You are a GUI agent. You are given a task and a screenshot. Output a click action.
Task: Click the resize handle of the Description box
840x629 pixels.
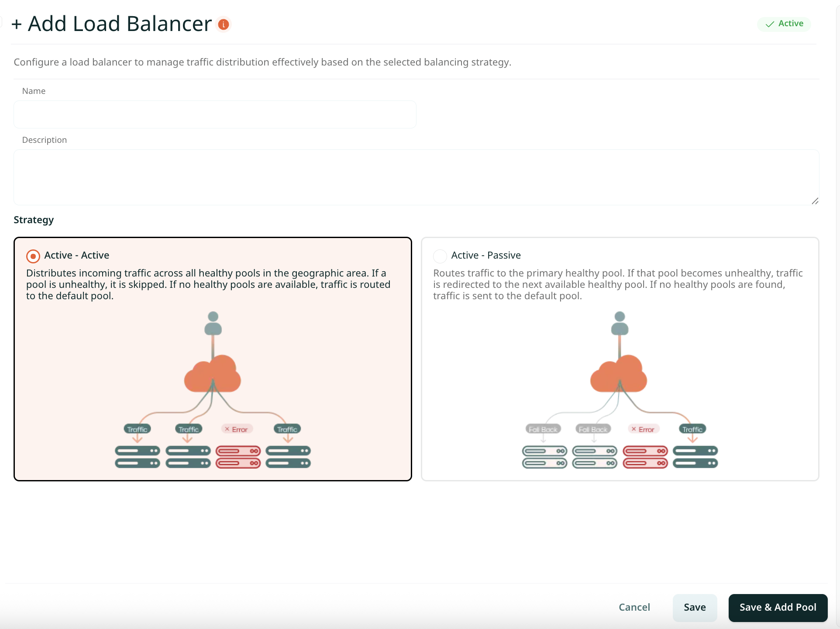(816, 201)
